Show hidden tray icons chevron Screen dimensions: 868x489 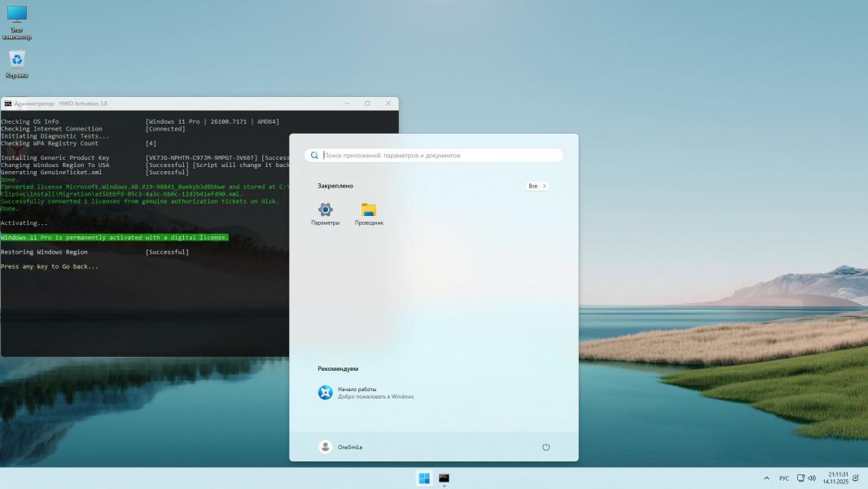click(x=766, y=478)
